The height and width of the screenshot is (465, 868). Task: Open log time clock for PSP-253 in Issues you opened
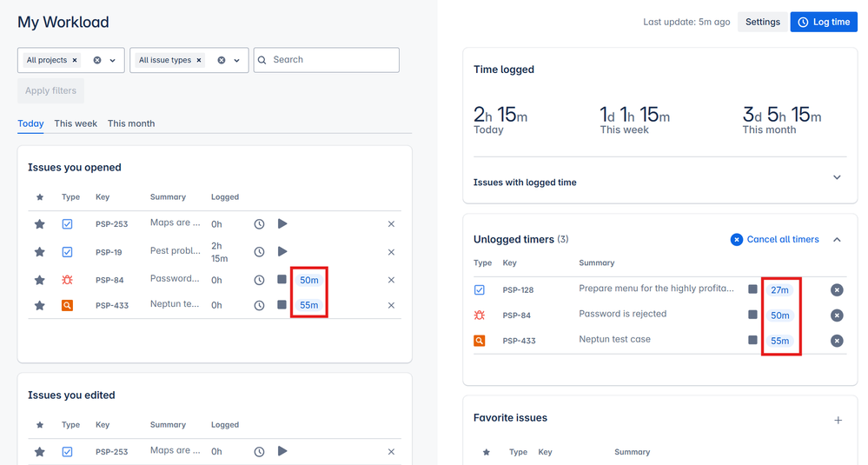pyautogui.click(x=259, y=224)
